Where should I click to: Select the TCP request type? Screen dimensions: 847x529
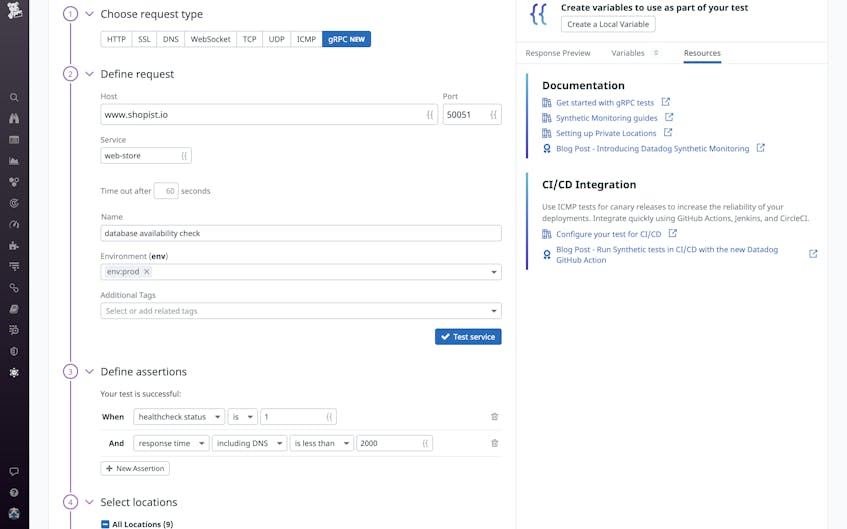click(x=250, y=39)
